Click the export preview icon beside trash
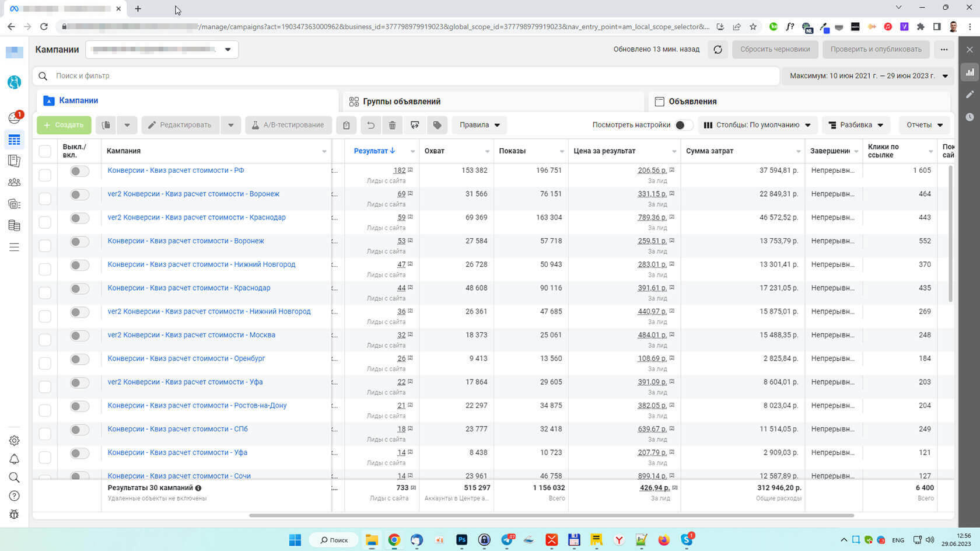 coord(415,125)
